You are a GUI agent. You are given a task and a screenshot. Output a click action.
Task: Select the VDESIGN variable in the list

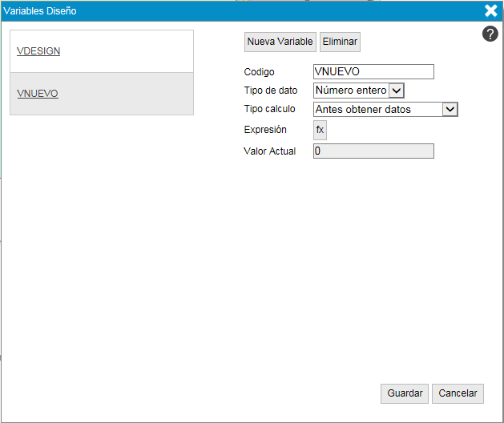[38, 51]
